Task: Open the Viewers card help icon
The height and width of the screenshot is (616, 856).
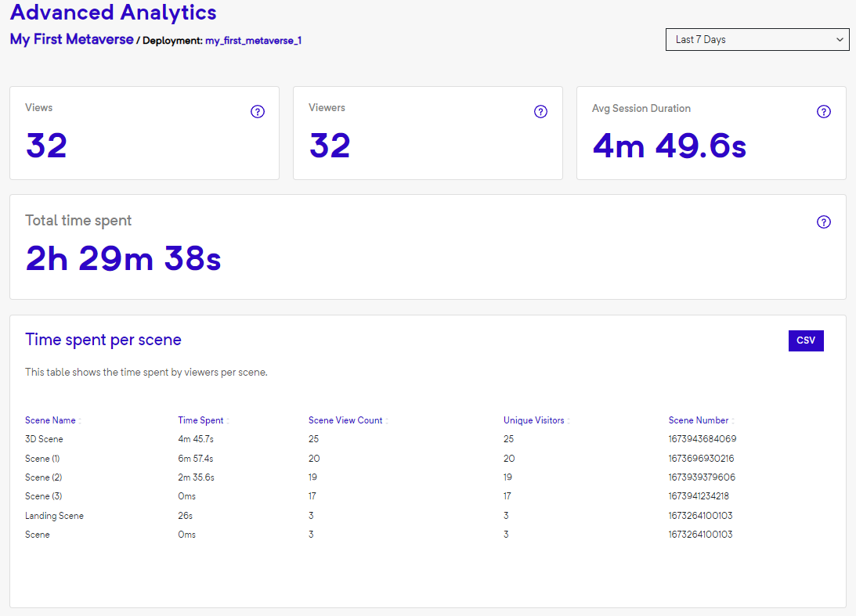Action: coord(540,112)
